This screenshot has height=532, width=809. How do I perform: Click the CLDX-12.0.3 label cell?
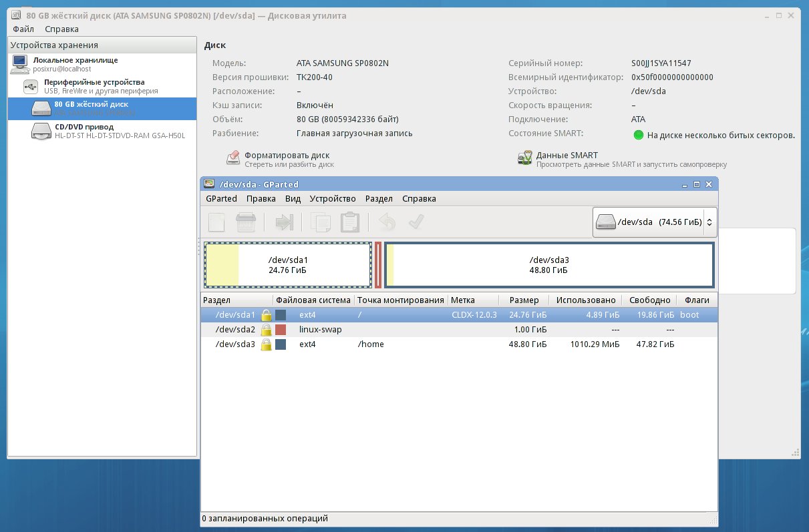pyautogui.click(x=474, y=315)
